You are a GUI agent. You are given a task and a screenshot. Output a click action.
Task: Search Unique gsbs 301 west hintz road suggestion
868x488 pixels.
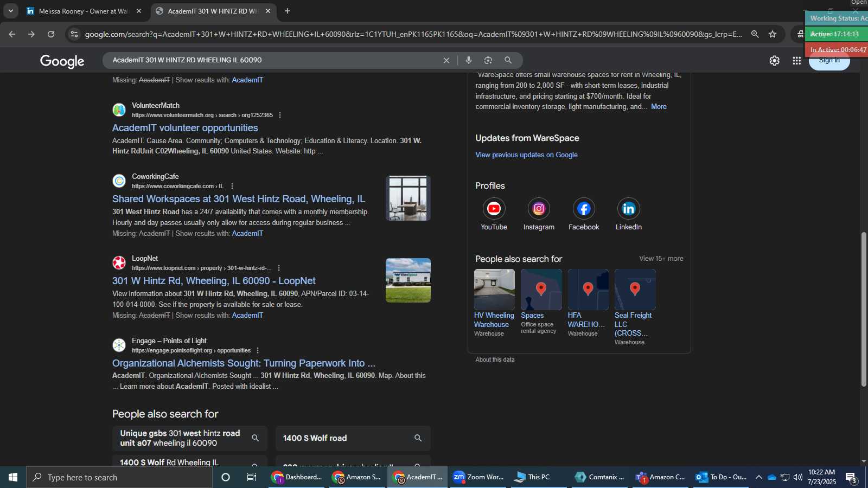[190, 438]
